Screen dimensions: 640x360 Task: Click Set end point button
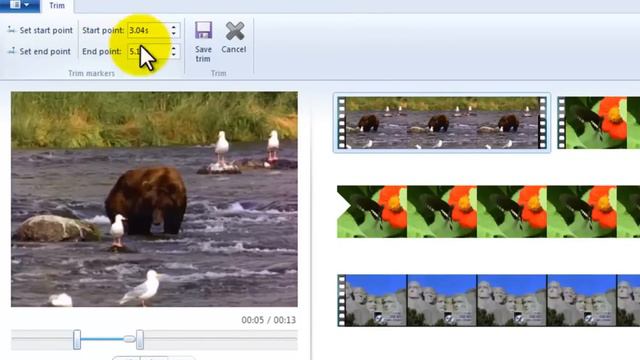point(39,51)
